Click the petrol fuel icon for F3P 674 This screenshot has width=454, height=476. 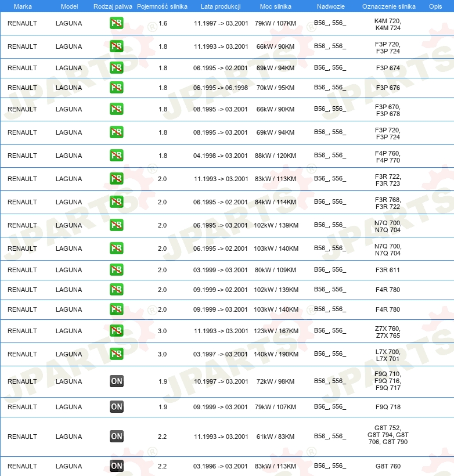coord(116,68)
